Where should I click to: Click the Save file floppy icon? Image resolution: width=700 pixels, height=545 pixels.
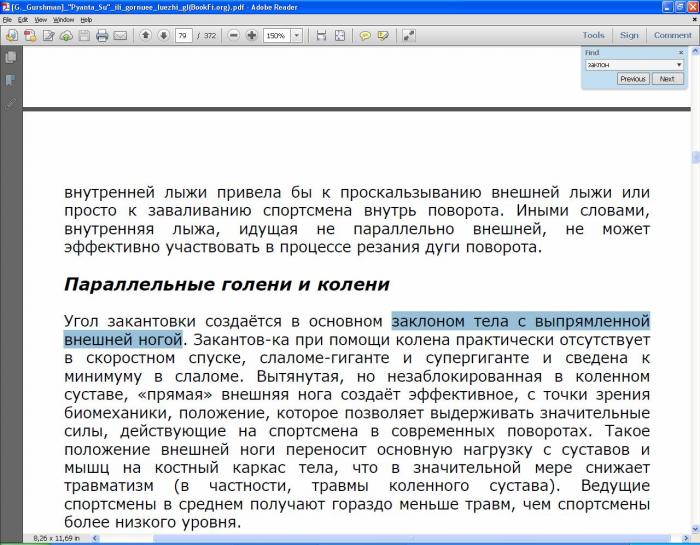pos(84,35)
